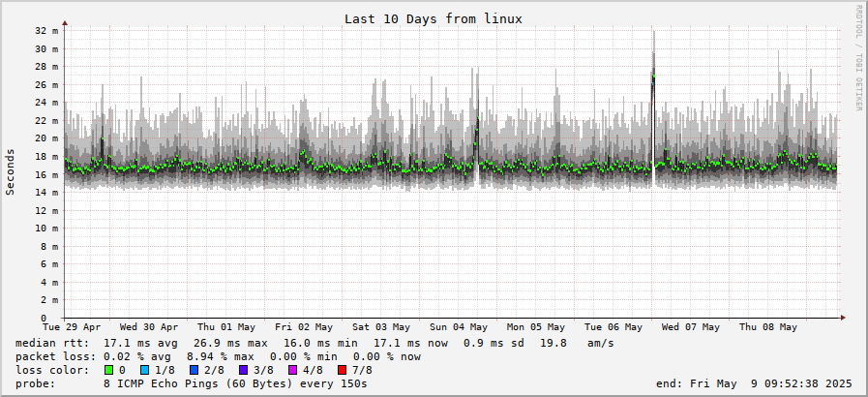Click the '8 m' y-axis tick label
The height and width of the screenshot is (397, 868).
(x=49, y=246)
